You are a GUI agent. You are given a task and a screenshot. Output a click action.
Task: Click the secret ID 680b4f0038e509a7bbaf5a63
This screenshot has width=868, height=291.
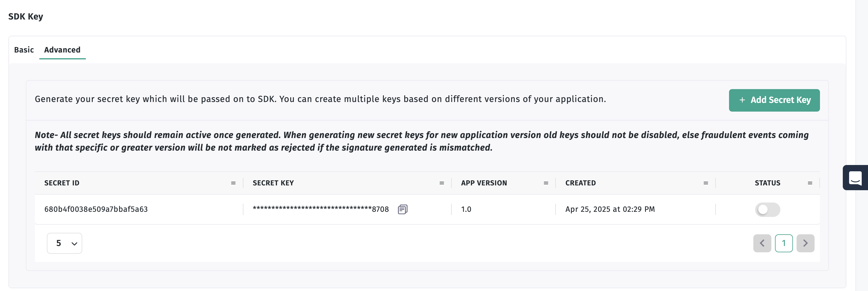[x=96, y=209]
